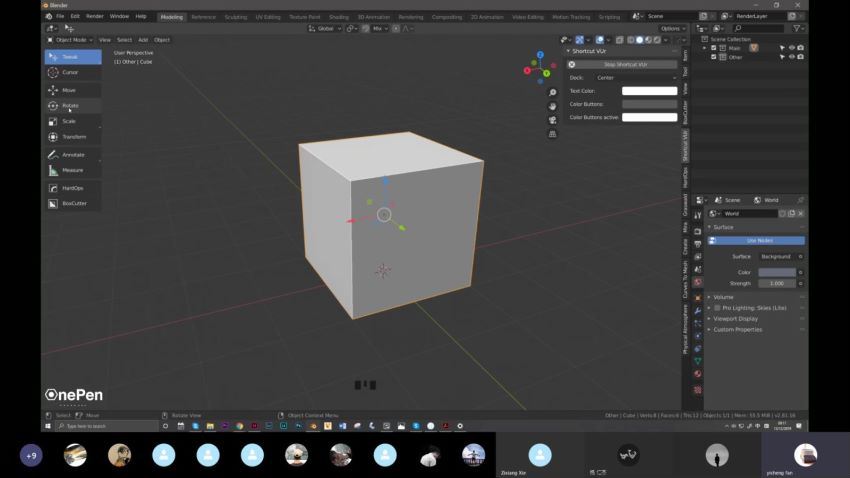850x478 pixels.
Task: Open the Object Mode dropdown
Action: pyautogui.click(x=70, y=40)
